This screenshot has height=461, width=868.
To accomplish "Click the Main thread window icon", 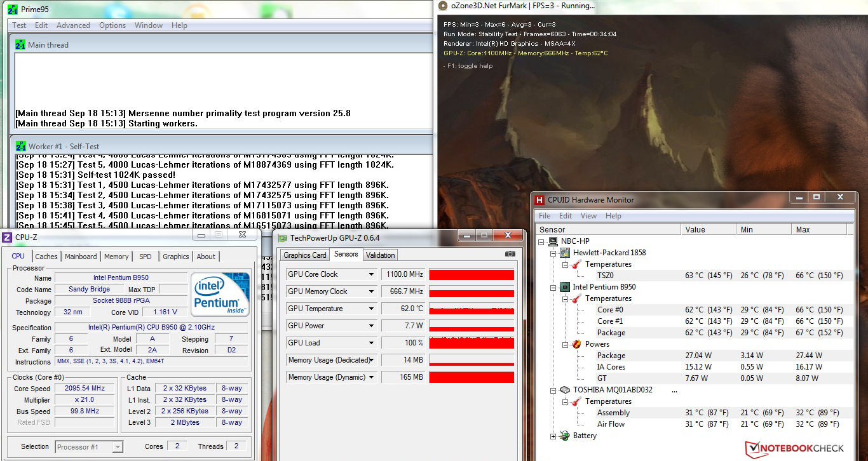I will [21, 45].
